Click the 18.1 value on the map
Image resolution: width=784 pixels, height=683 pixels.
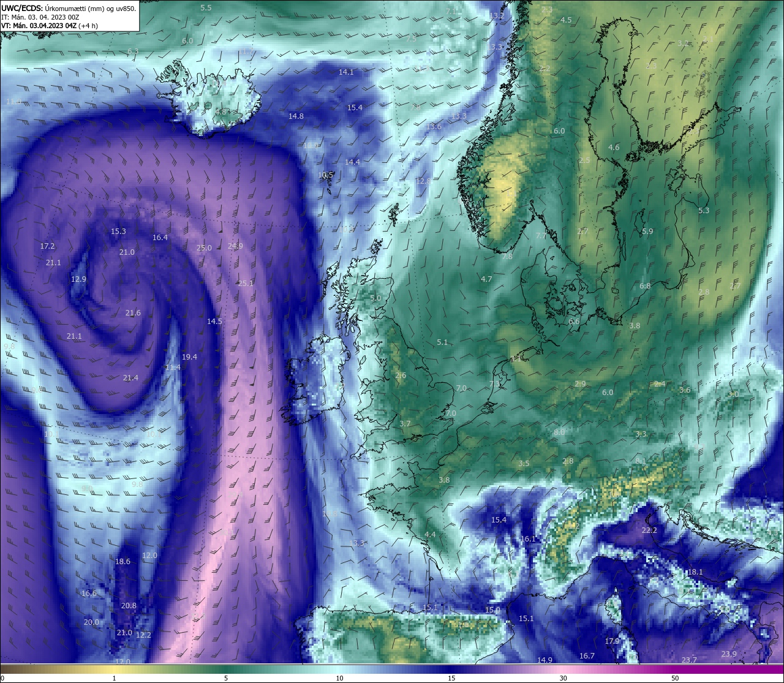click(x=695, y=572)
